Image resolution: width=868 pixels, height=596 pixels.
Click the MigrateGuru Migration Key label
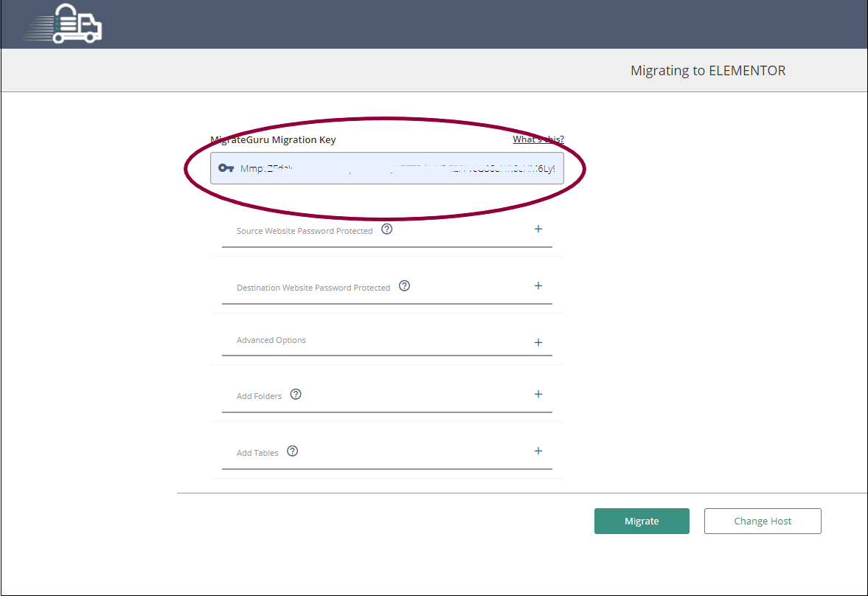coord(274,139)
